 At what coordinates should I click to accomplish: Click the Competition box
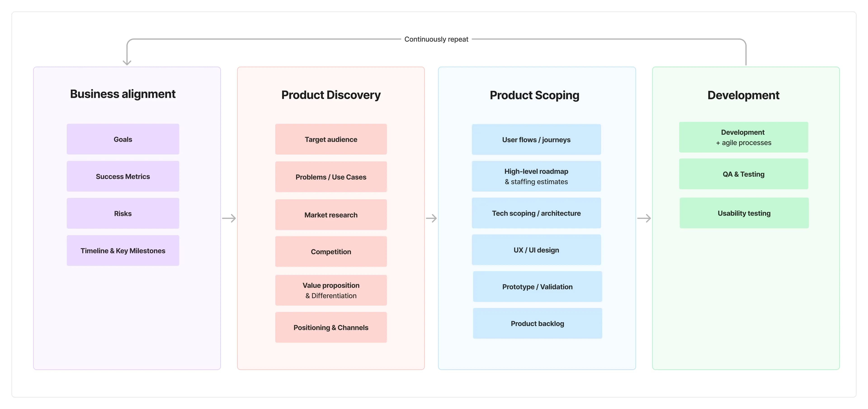pyautogui.click(x=331, y=252)
